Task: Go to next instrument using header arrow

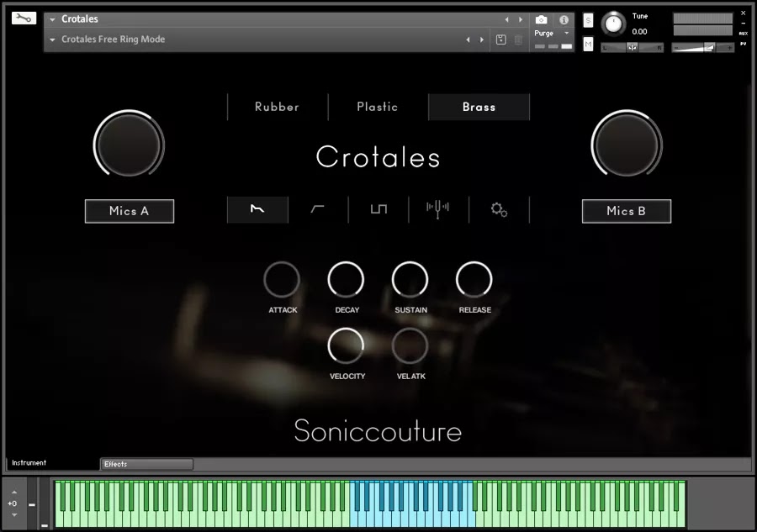Action: [x=521, y=18]
